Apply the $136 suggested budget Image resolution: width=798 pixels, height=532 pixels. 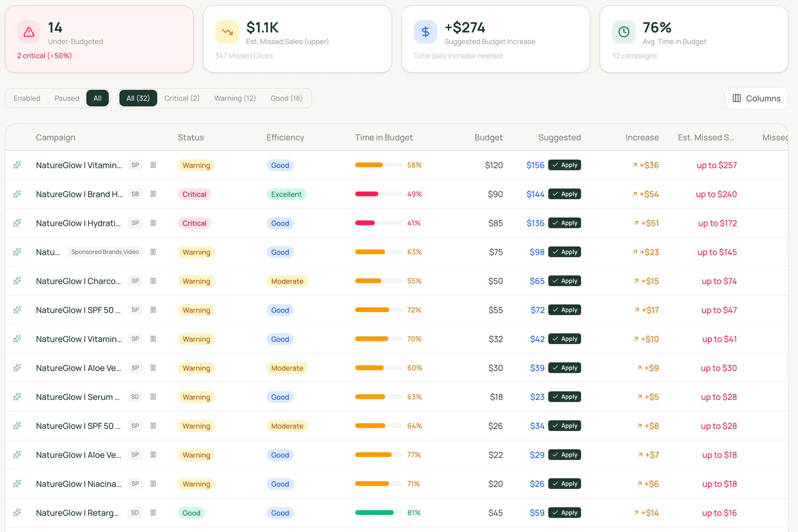[565, 223]
